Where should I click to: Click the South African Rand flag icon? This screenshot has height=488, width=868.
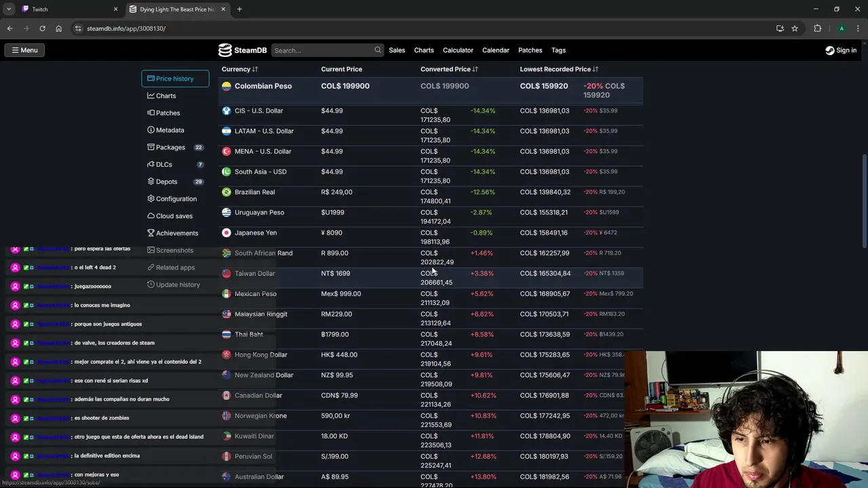[226, 253]
